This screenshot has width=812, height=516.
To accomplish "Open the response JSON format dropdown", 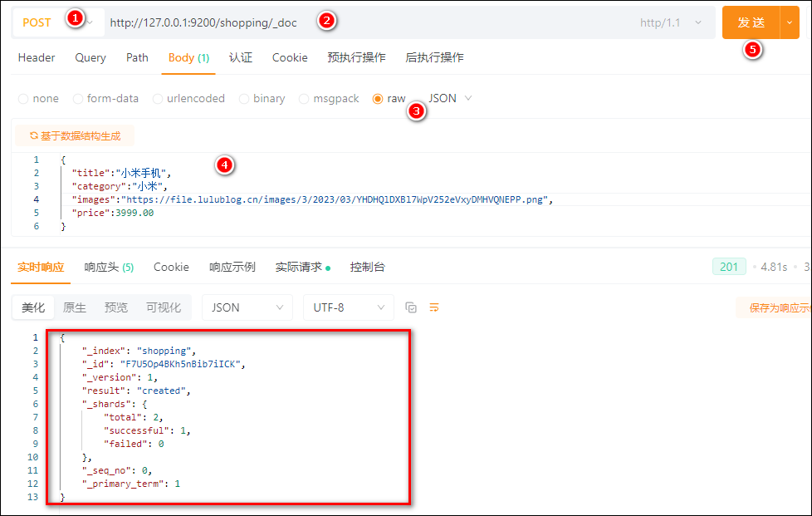I will [247, 307].
